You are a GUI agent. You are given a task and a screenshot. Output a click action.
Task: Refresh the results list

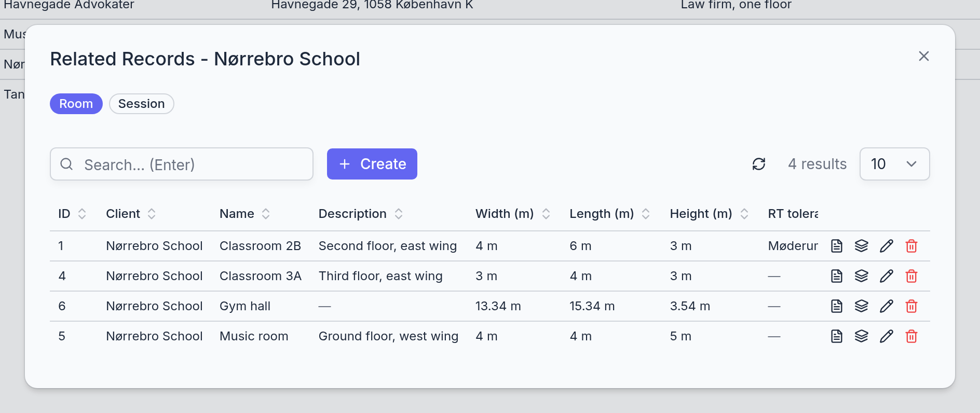click(759, 164)
